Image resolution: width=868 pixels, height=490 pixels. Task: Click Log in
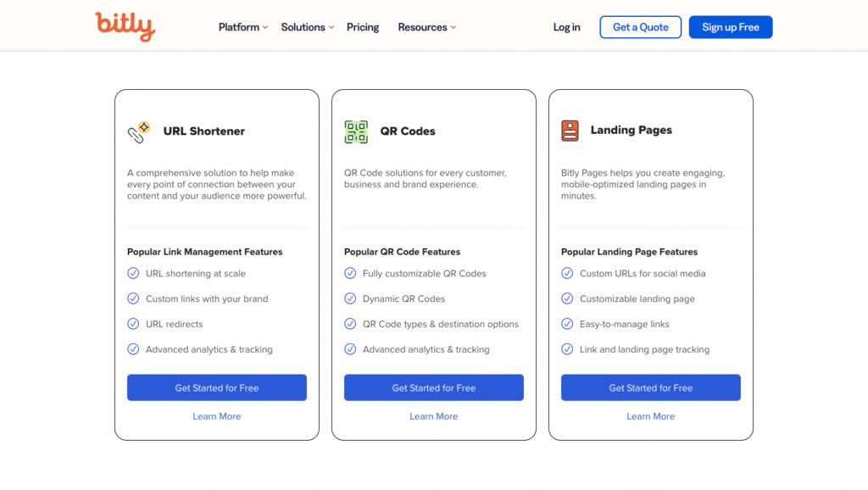(566, 27)
